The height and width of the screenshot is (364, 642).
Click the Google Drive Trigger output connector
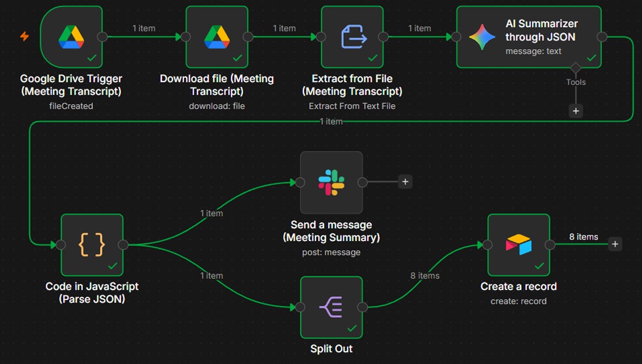(102, 37)
